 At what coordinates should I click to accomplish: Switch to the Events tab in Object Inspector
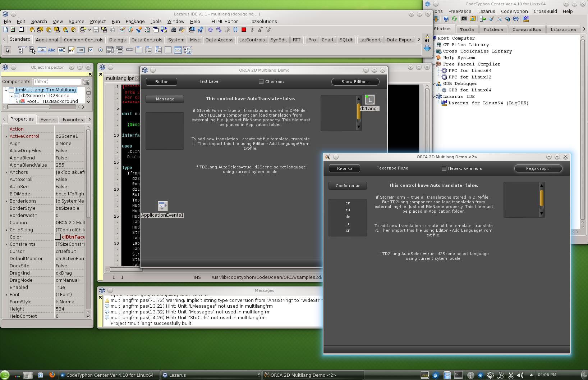click(x=48, y=119)
